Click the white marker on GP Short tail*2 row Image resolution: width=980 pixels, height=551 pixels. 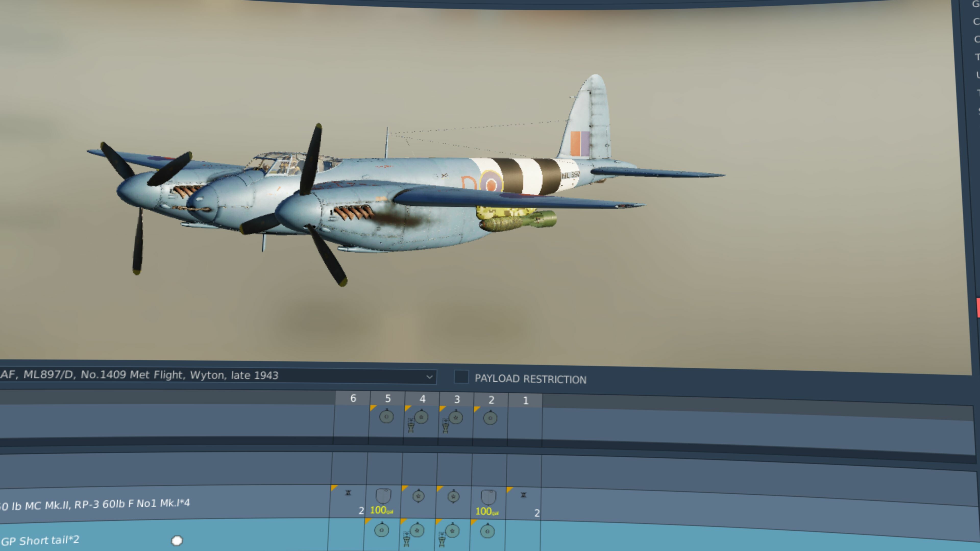tap(177, 540)
